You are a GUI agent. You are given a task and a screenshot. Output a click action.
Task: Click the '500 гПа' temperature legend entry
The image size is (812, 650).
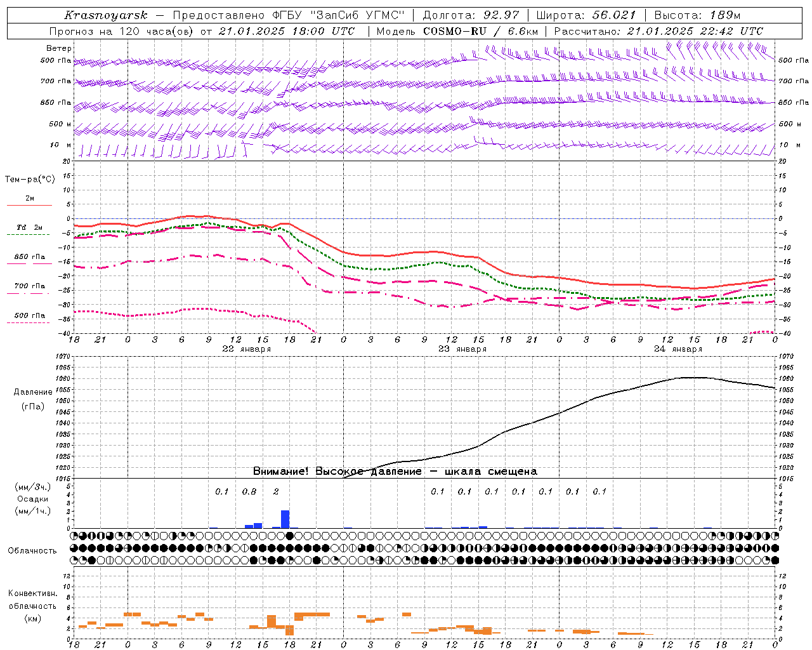click(x=29, y=315)
